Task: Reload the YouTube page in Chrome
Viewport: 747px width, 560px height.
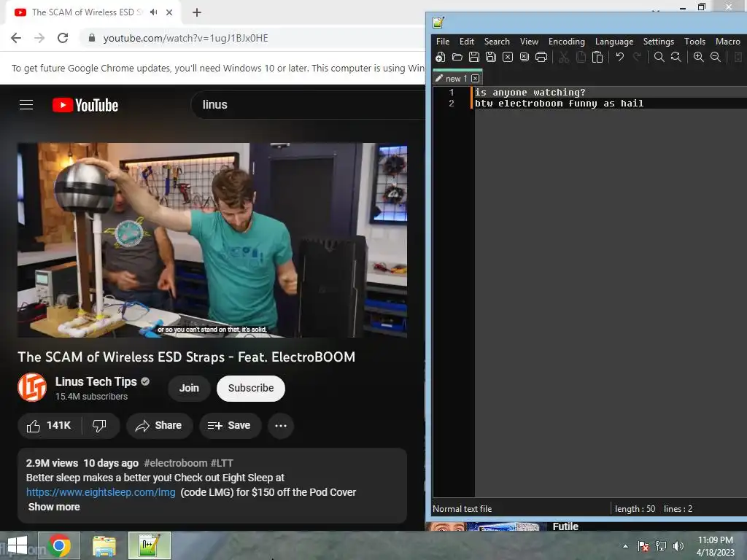Action: 63,38
